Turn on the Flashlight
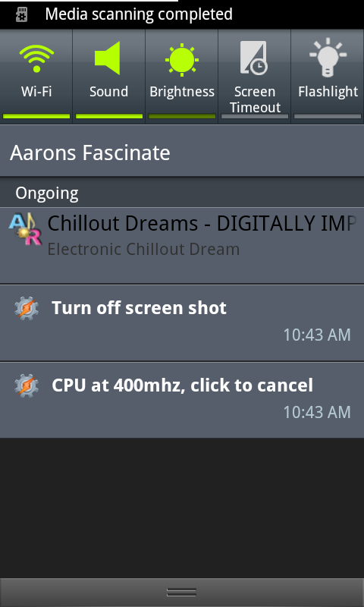This screenshot has height=607, width=364. (328, 77)
